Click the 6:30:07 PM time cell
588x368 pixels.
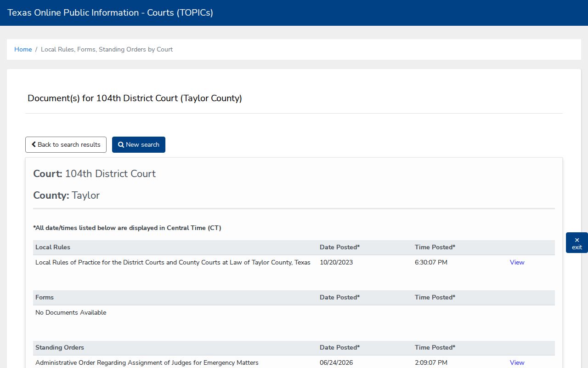431,262
